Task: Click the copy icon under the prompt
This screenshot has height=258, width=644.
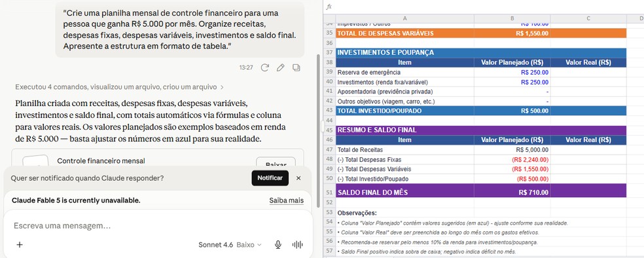Action: coord(296,67)
